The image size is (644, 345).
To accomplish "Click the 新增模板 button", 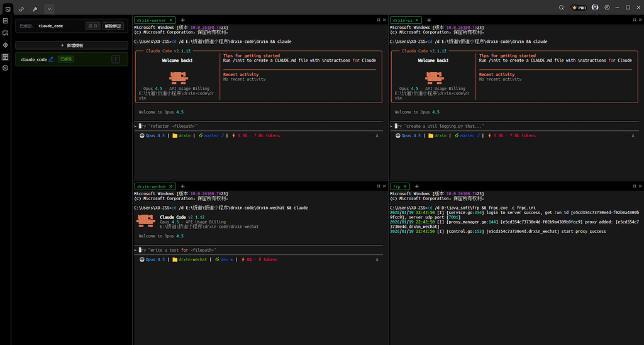I will [72, 45].
